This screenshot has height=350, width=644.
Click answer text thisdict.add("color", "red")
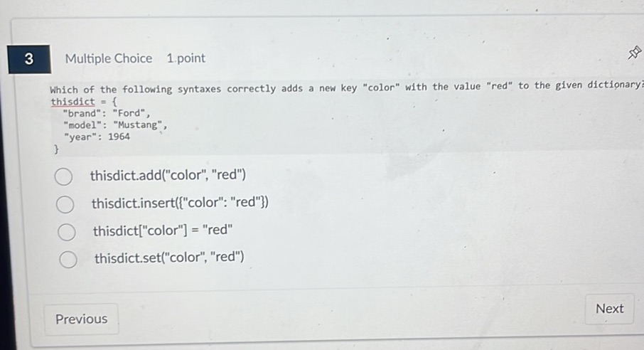(168, 175)
